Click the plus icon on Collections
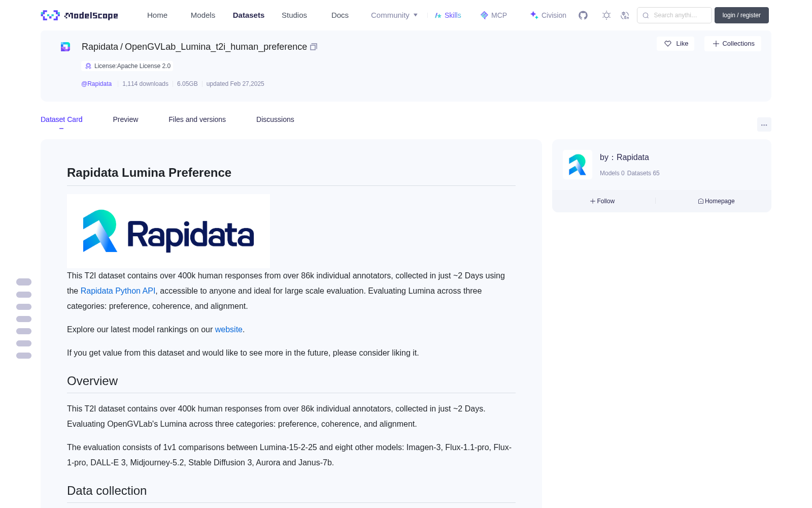The height and width of the screenshot is (508, 812). tap(716, 44)
